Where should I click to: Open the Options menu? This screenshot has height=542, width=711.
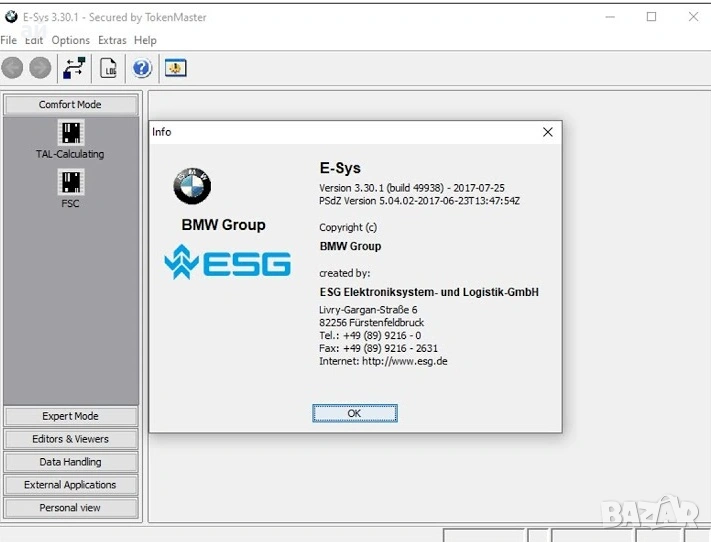pyautogui.click(x=70, y=40)
